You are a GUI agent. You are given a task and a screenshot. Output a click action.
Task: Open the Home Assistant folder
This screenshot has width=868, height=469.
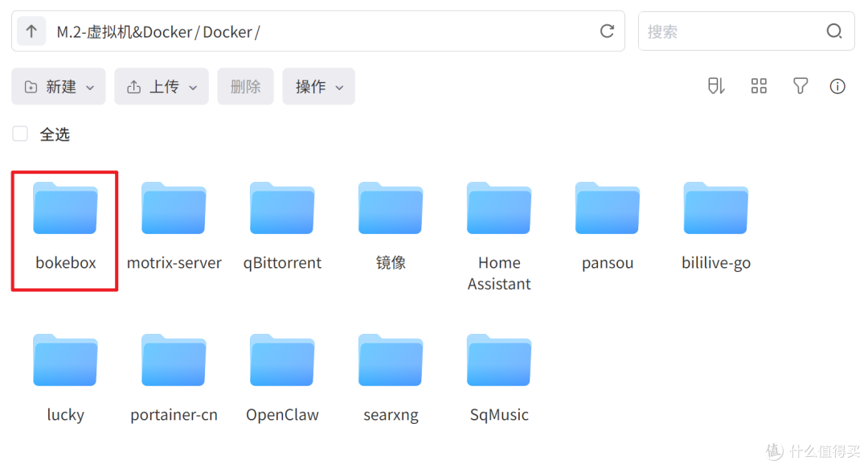(499, 208)
